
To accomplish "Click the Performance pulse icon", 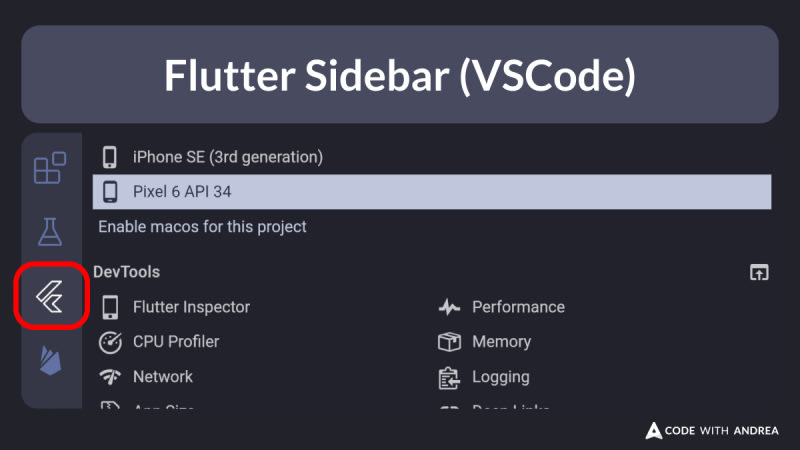I will click(449, 307).
